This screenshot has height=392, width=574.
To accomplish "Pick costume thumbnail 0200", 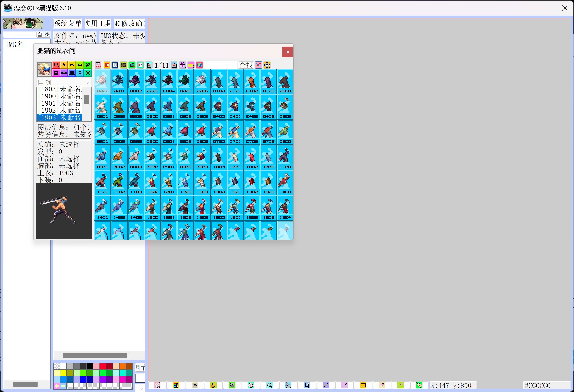I will 285,82.
